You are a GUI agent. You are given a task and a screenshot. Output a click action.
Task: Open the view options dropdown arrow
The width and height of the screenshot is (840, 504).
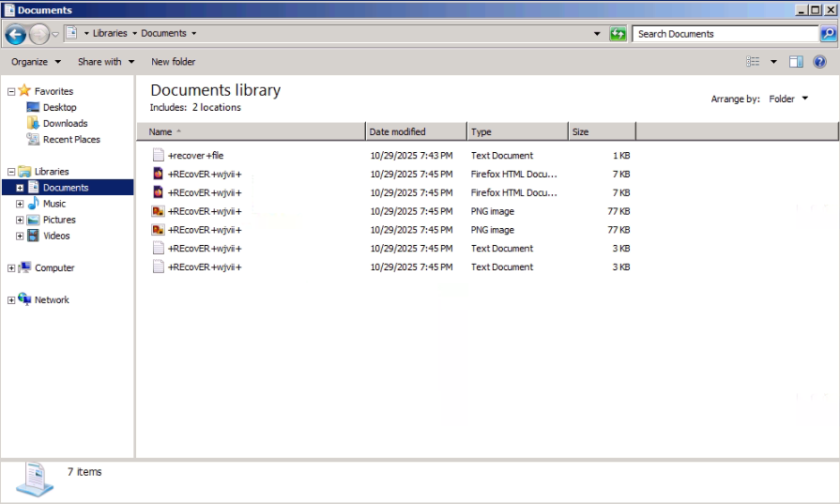click(773, 62)
